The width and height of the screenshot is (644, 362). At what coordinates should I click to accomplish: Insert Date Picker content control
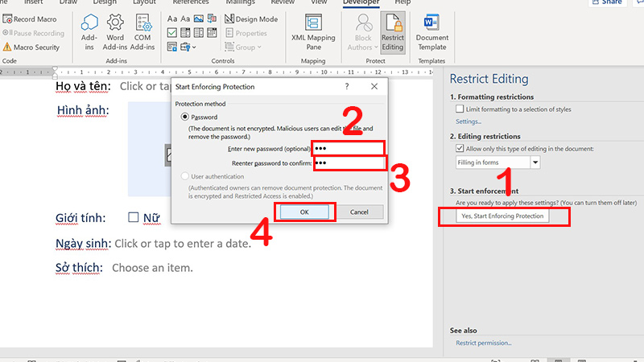(x=212, y=33)
